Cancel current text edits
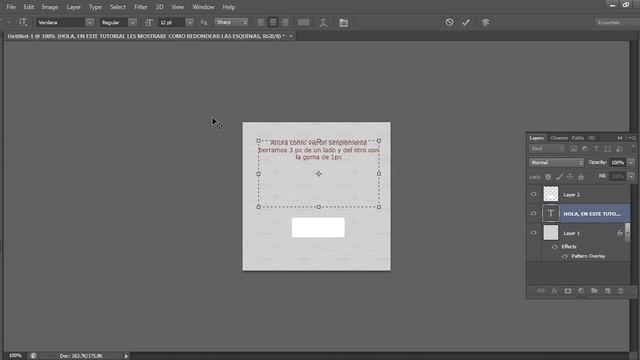 click(449, 22)
